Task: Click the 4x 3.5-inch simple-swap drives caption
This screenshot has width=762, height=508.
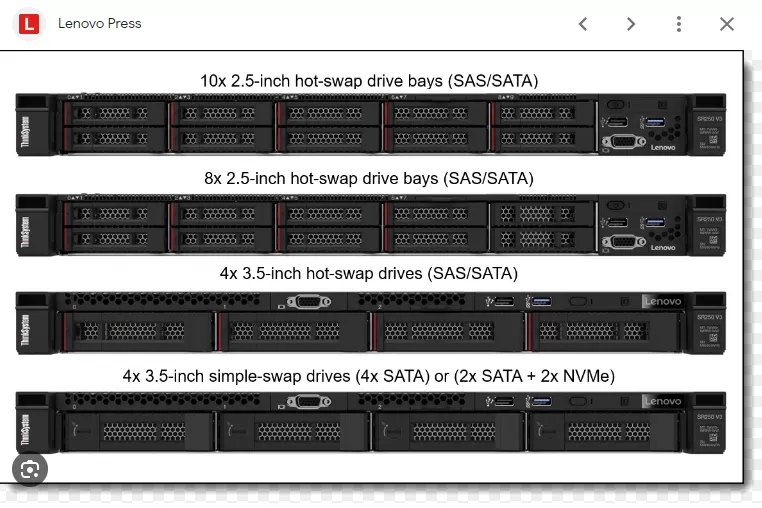Action: [x=369, y=376]
